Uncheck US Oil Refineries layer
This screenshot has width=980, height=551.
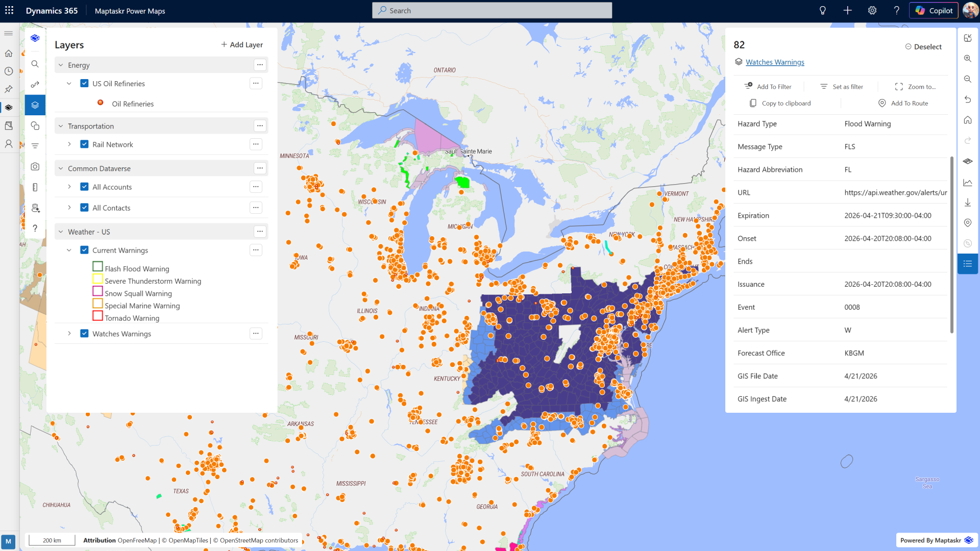point(85,84)
